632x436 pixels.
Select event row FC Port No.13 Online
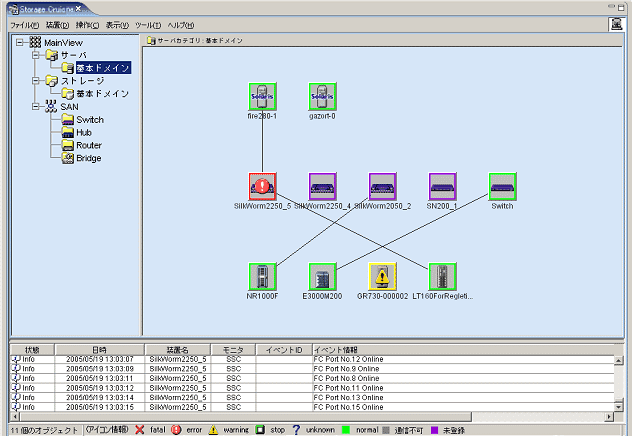312,398
